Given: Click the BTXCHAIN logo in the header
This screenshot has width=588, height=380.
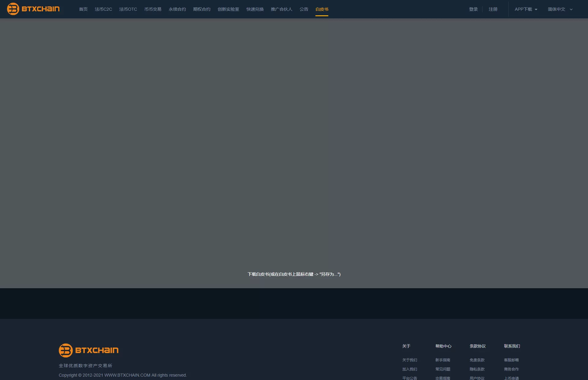Looking at the screenshot, I should click(33, 9).
